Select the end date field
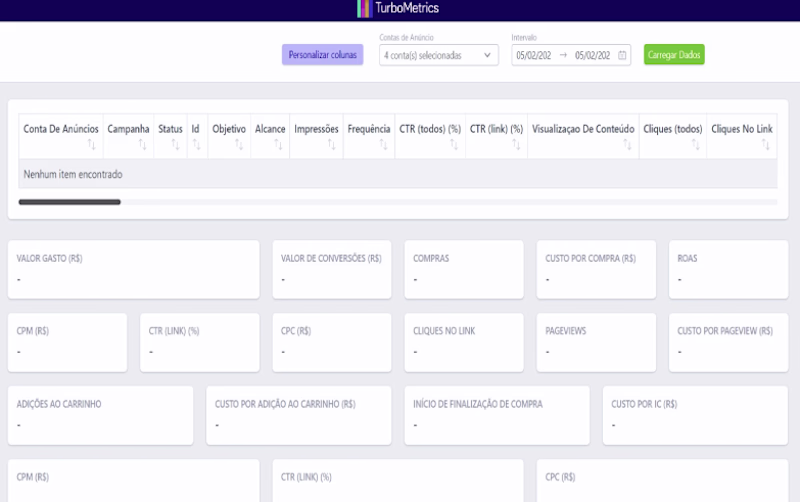 [593, 55]
